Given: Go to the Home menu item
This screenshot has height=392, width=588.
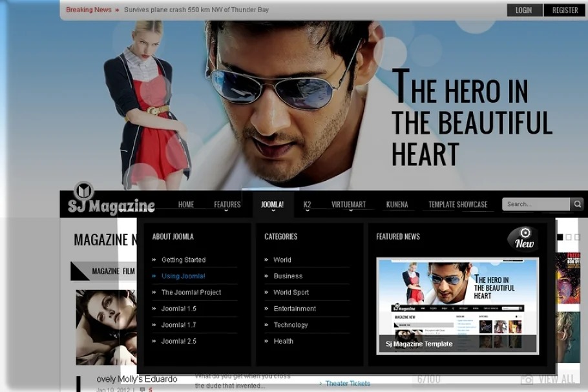Looking at the screenshot, I should [186, 205].
